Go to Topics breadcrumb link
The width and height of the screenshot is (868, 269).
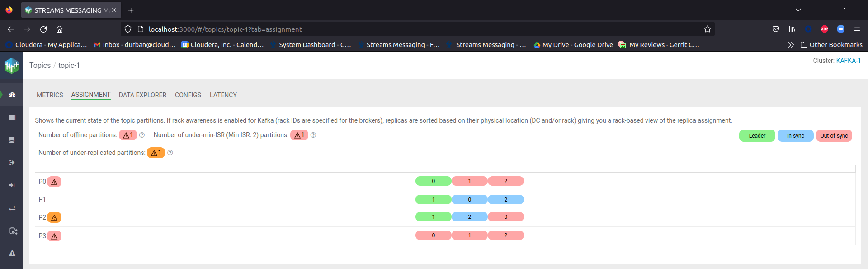[40, 65]
